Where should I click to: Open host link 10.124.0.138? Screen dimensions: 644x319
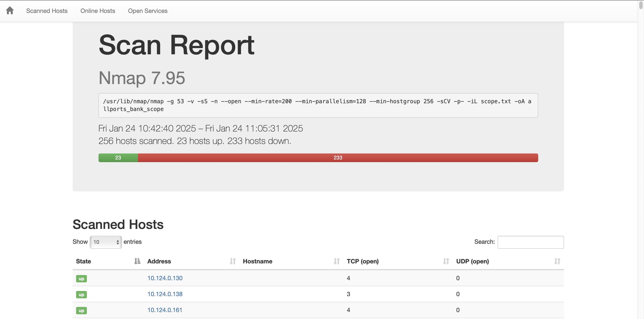(165, 294)
